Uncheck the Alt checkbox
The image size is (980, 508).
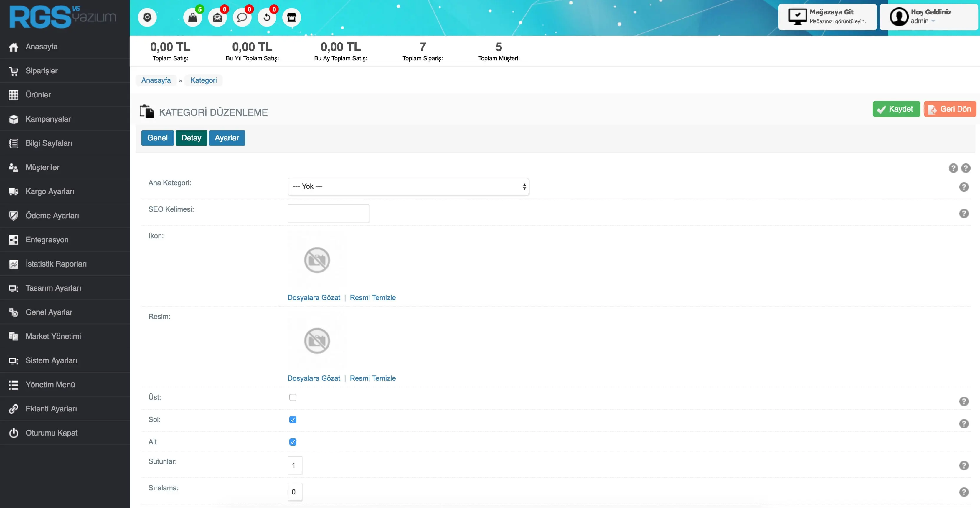point(293,442)
